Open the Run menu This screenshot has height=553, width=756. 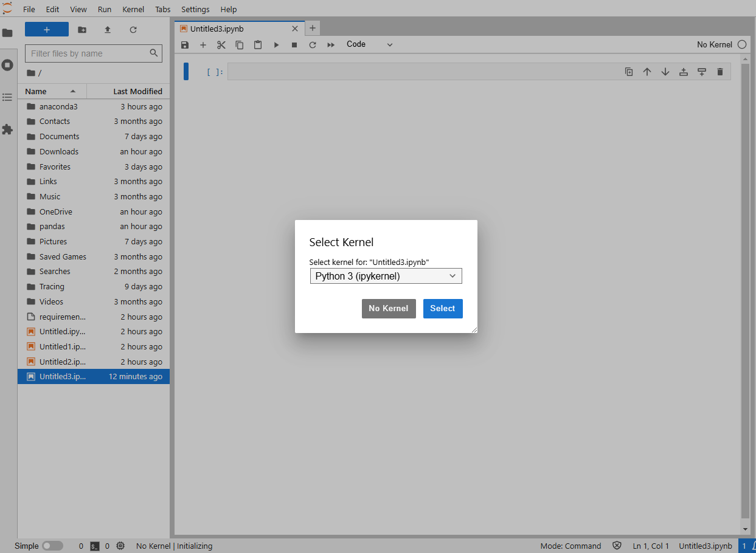105,9
